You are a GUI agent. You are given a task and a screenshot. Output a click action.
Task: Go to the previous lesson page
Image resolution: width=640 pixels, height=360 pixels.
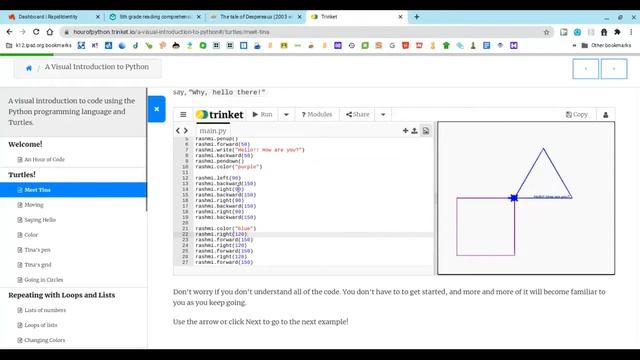point(586,69)
